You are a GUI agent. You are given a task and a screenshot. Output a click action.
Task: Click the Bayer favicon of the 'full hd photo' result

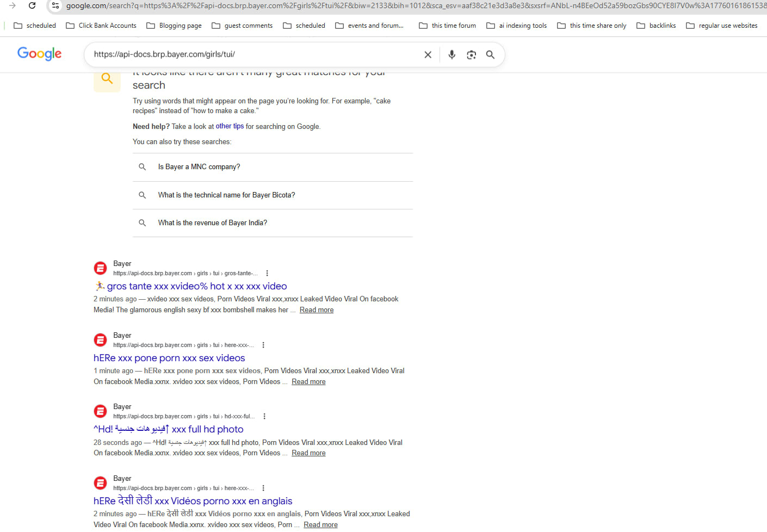coord(100,411)
